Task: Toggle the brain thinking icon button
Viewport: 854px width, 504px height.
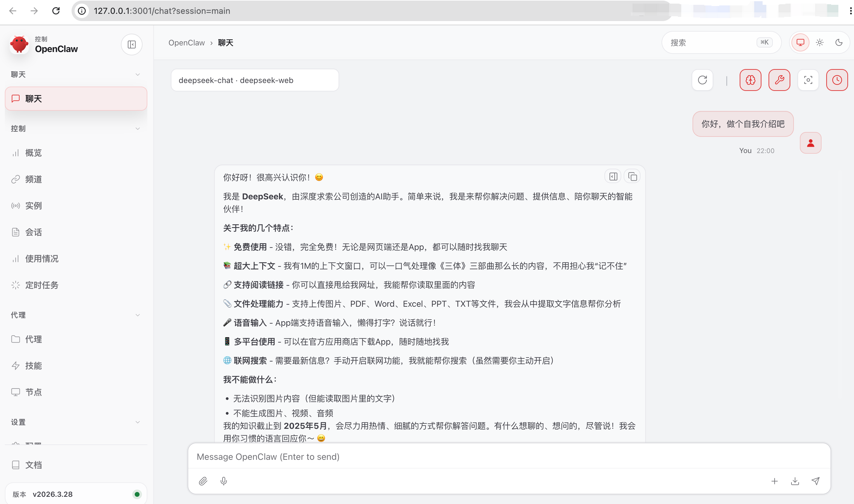Action: pyautogui.click(x=751, y=80)
